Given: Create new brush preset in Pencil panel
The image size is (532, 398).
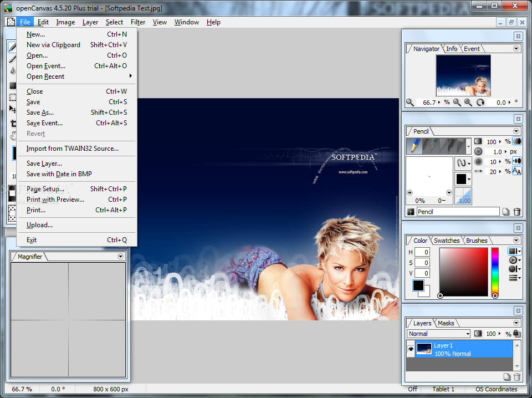Looking at the screenshot, I should [x=506, y=212].
